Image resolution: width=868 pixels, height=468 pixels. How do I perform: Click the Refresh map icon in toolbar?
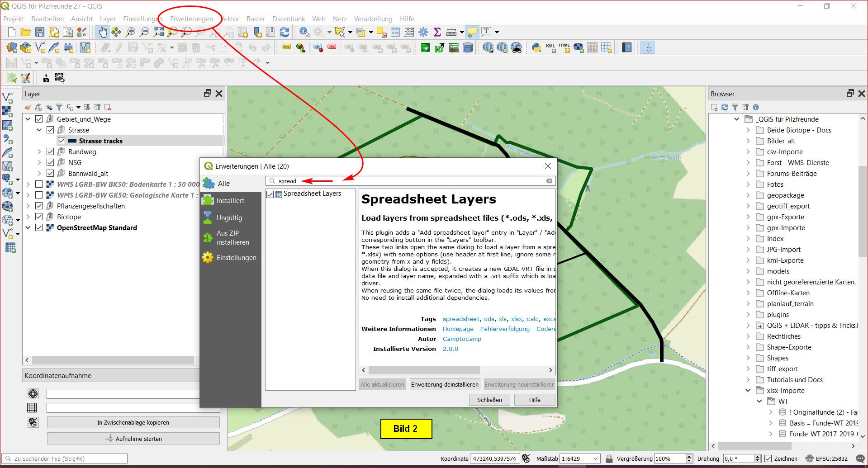(x=285, y=32)
